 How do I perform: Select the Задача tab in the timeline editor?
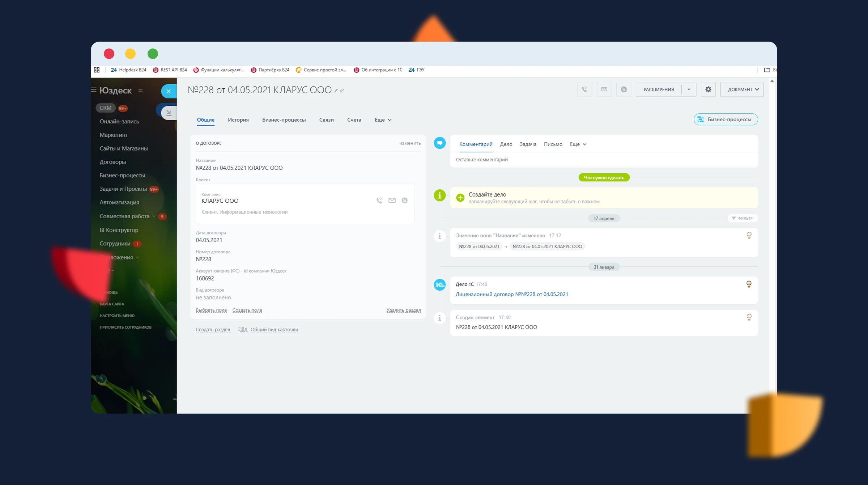[528, 144]
